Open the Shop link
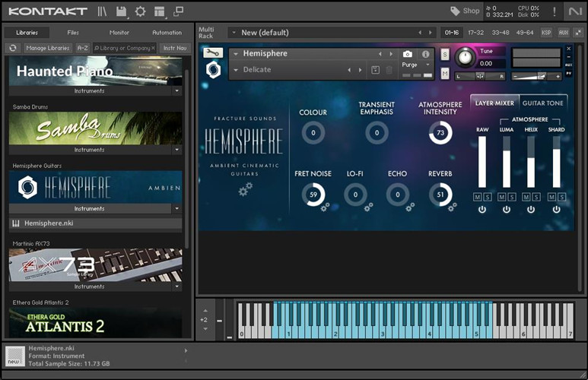The height and width of the screenshot is (380, 588). [465, 11]
